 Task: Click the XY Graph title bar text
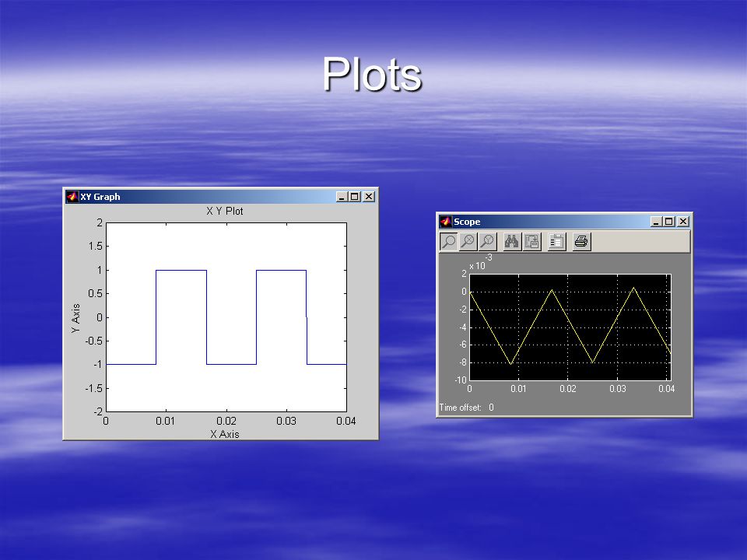point(100,197)
